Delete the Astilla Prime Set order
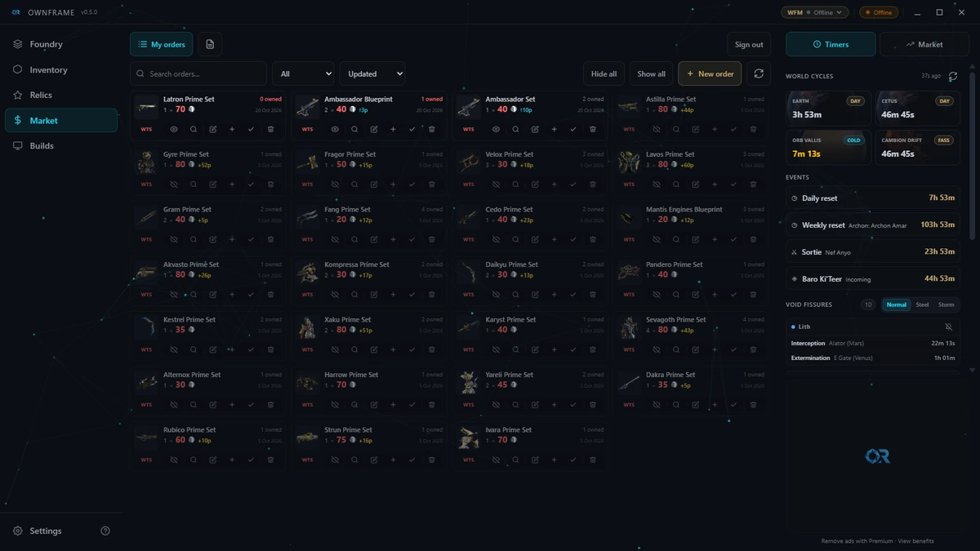Image resolution: width=980 pixels, height=551 pixels. point(753,129)
